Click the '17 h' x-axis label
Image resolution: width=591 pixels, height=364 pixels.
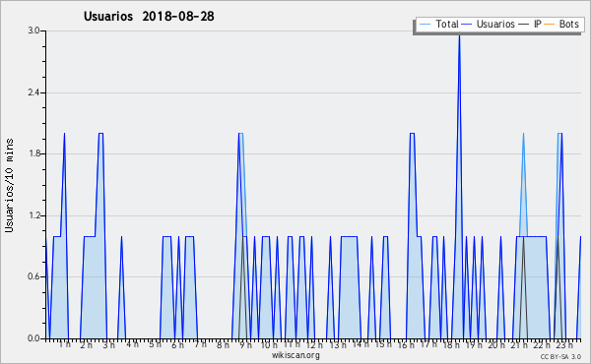428,344
